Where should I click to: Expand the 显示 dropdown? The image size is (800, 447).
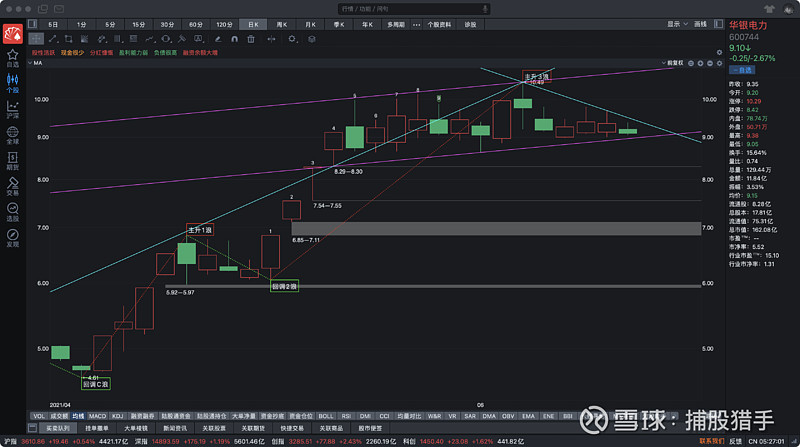pos(676,23)
